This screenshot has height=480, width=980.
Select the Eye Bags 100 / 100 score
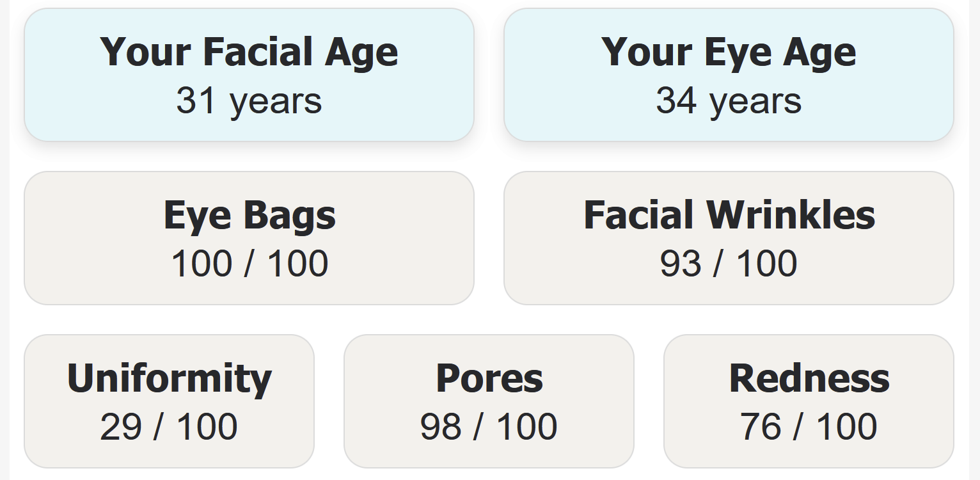pos(249,264)
